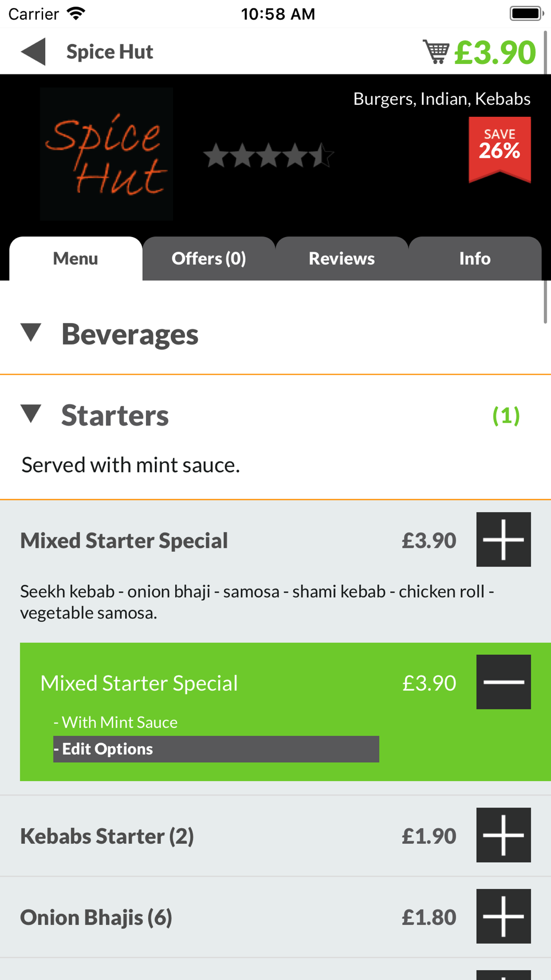Add Kebabs Starter (2) with plus icon
The image size is (551, 980).
click(x=504, y=835)
